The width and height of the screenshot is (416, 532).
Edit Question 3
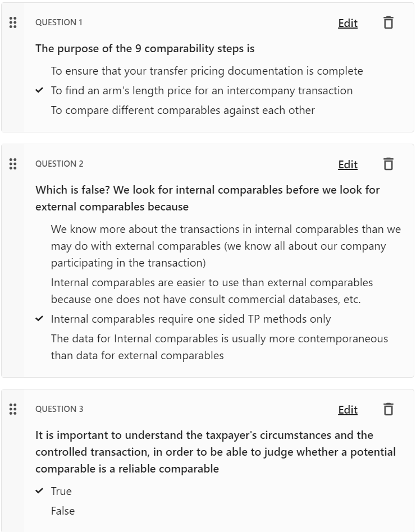348,410
